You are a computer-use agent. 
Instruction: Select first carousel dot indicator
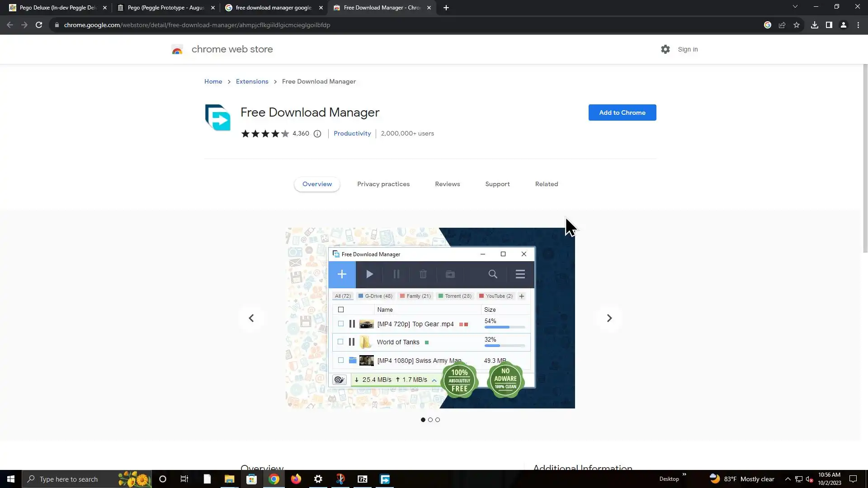coord(423,420)
